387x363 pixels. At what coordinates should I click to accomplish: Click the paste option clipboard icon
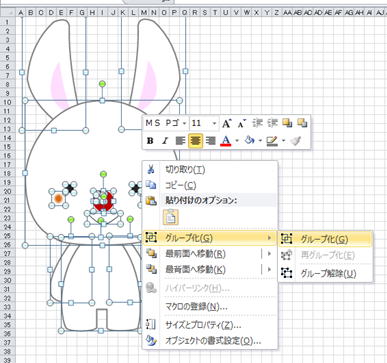point(171,217)
